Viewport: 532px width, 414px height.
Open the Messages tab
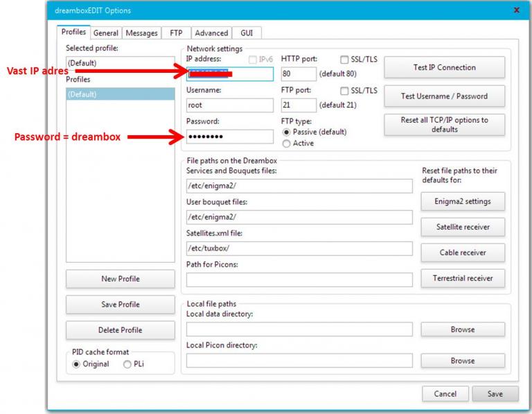point(141,33)
